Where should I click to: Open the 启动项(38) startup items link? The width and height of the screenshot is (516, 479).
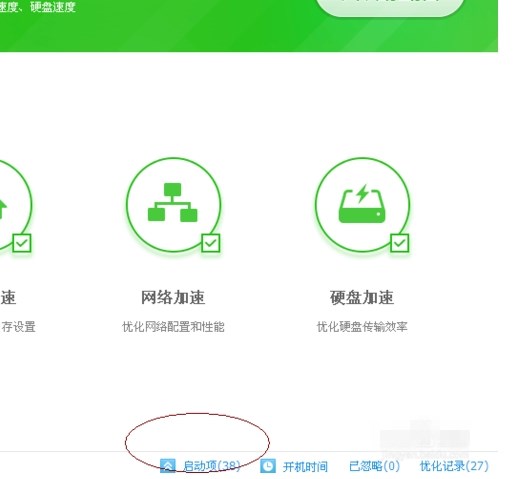point(212,466)
